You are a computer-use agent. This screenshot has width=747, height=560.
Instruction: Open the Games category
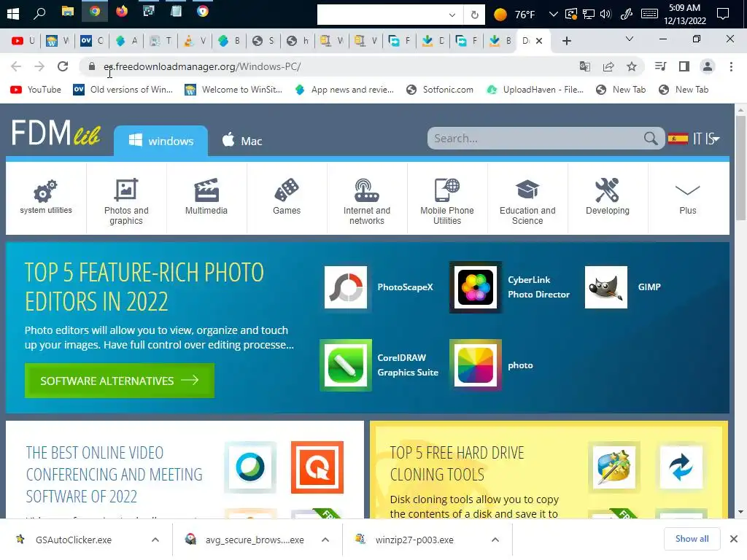(287, 198)
